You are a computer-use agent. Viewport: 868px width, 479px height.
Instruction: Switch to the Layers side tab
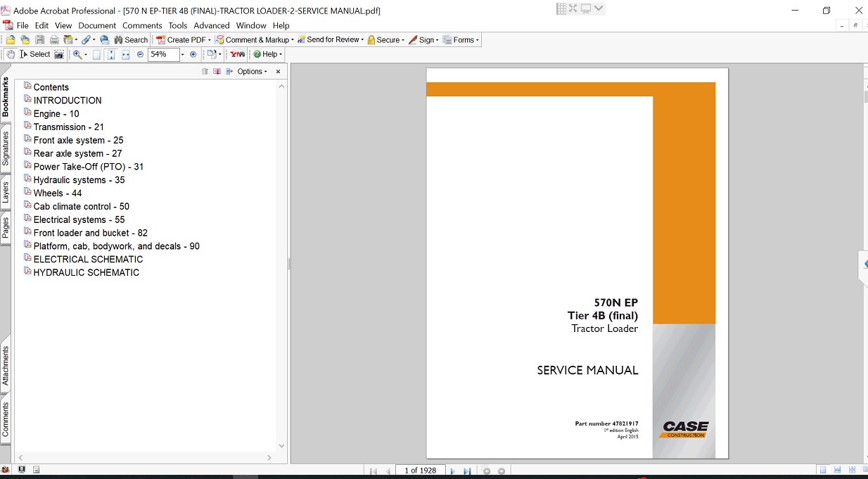[x=6, y=192]
